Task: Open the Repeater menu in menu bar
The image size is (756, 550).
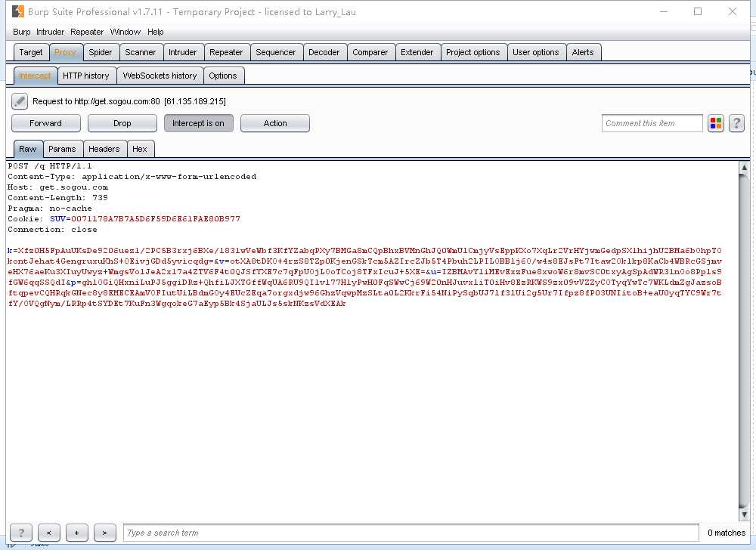Action: (x=87, y=32)
